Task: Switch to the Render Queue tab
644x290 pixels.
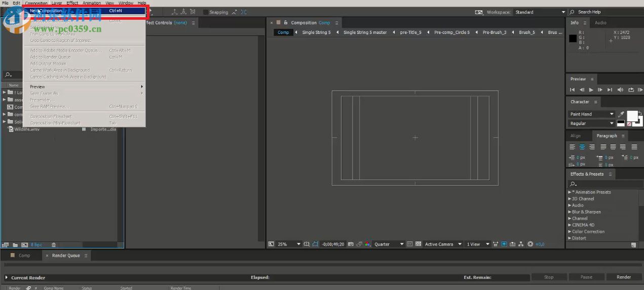Action: [x=66, y=256]
